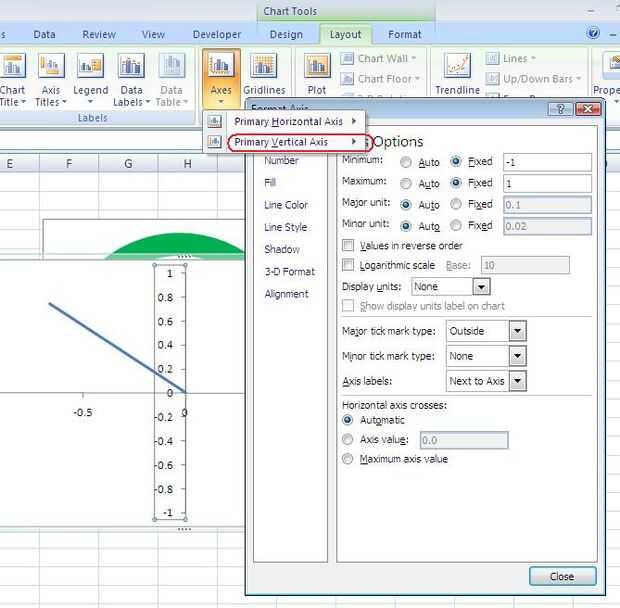This screenshot has height=608, width=620.
Task: Open Major tick mark type dropdown
Action: 517,331
